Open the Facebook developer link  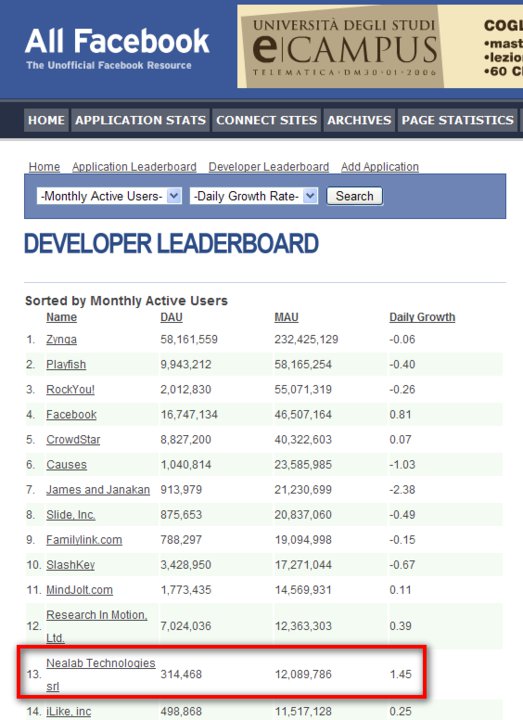tap(71, 415)
